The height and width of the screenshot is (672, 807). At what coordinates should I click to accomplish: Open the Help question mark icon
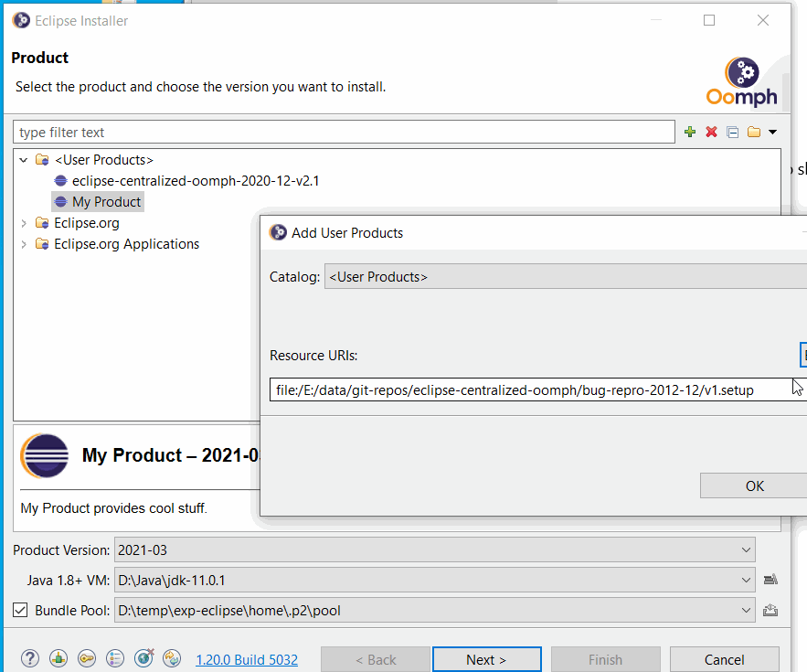point(30,658)
